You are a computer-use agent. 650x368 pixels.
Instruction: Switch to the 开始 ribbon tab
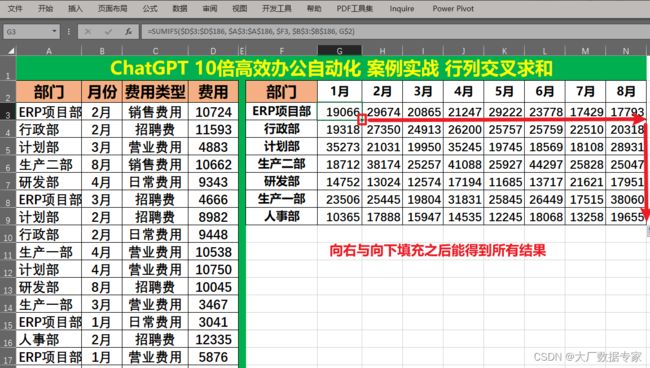pyautogui.click(x=45, y=8)
